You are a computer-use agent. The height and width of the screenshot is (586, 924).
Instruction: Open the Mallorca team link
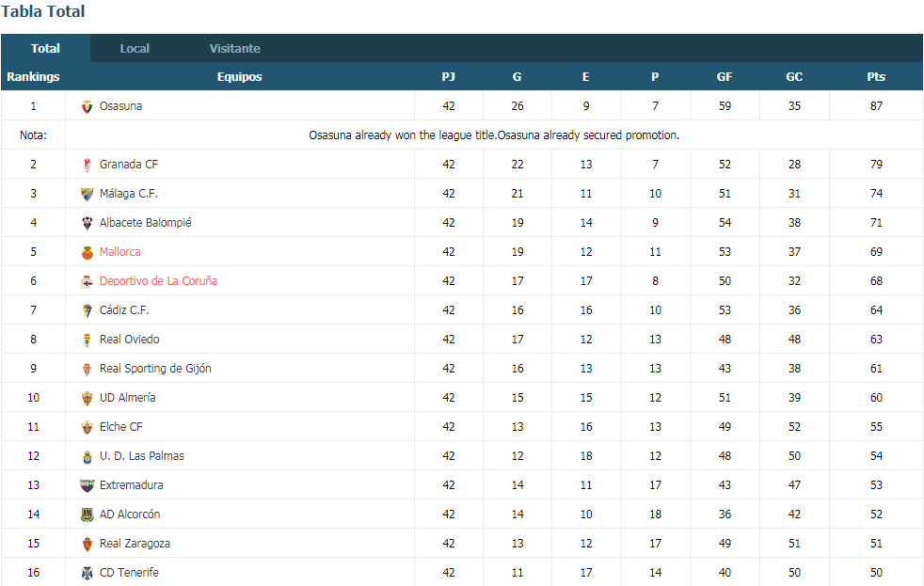coord(120,251)
